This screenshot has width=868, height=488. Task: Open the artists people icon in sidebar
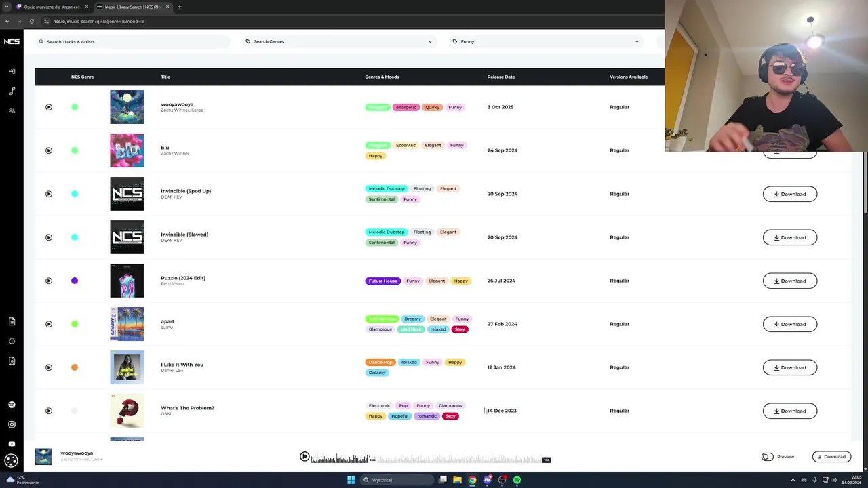pyautogui.click(x=12, y=110)
